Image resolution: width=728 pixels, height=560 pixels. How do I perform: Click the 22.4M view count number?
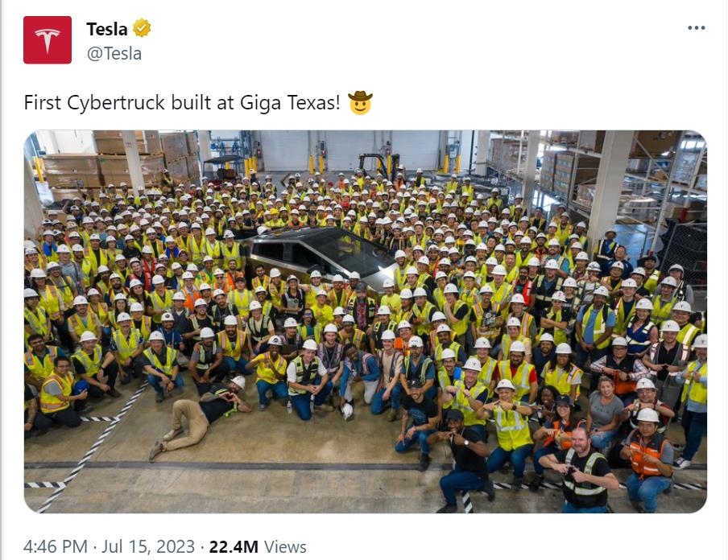(234, 546)
